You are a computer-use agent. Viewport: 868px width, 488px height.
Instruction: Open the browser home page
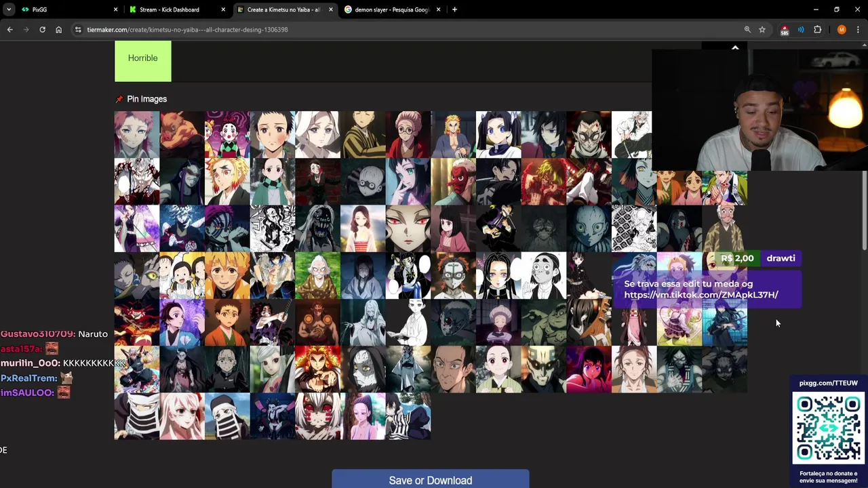(x=58, y=30)
